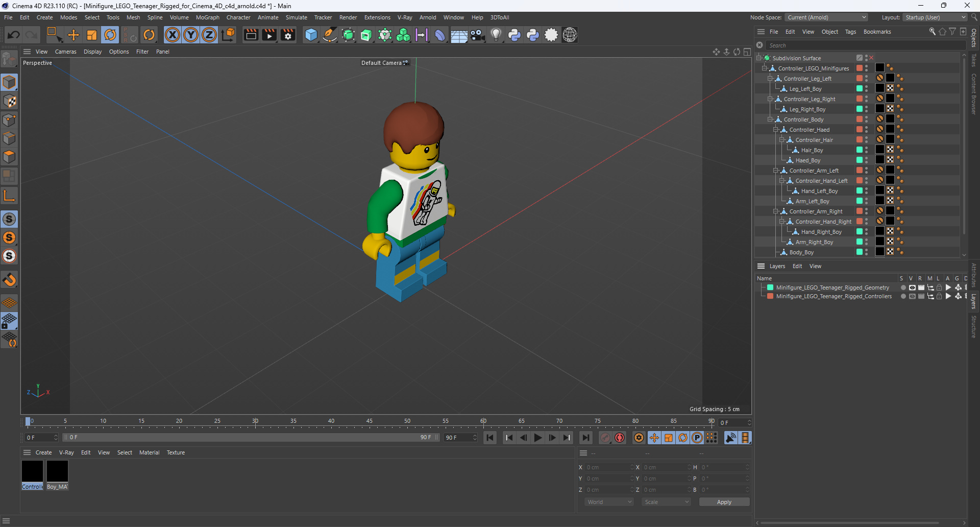Click the magnet Snap icon
The image size is (980, 527).
(x=9, y=280)
